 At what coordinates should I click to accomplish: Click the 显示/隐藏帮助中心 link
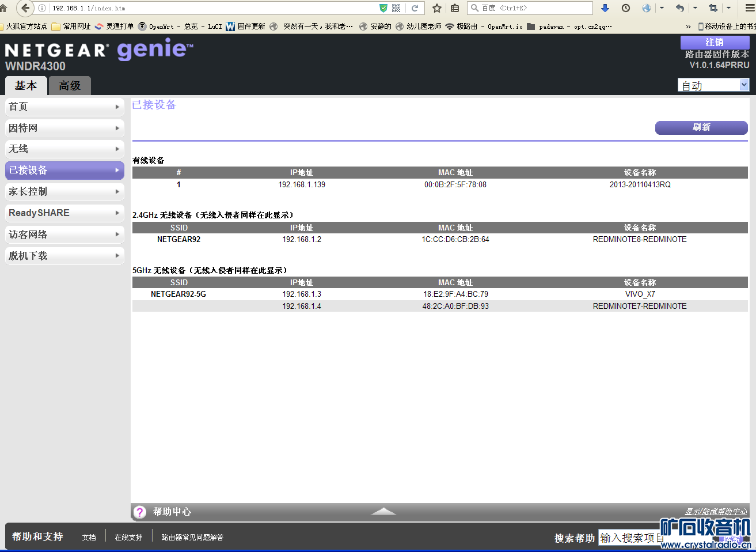(x=716, y=511)
